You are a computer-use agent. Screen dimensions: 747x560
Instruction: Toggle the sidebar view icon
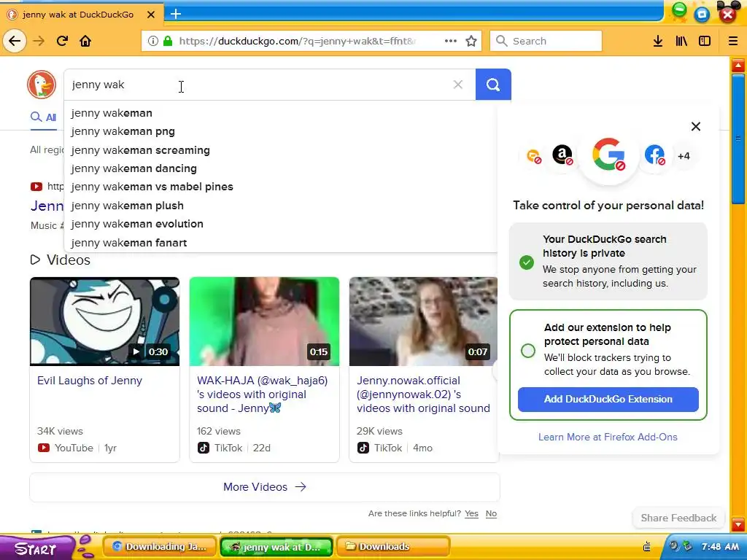pos(705,41)
